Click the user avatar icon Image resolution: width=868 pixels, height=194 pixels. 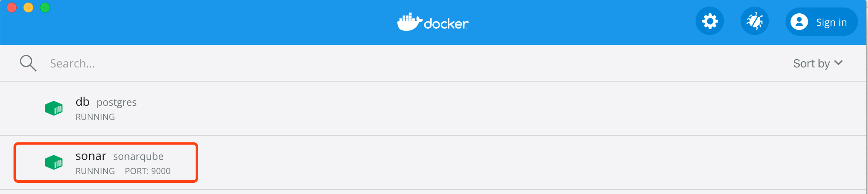(x=799, y=22)
